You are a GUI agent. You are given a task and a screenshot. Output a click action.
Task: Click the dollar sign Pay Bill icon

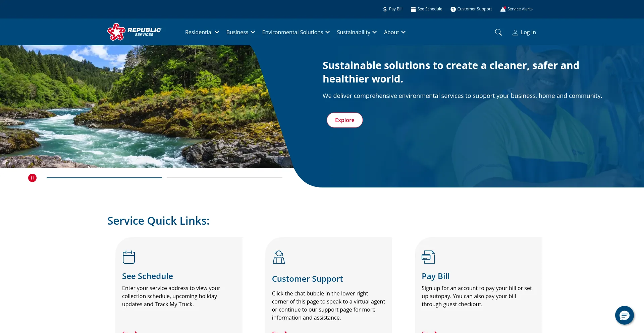tap(385, 9)
